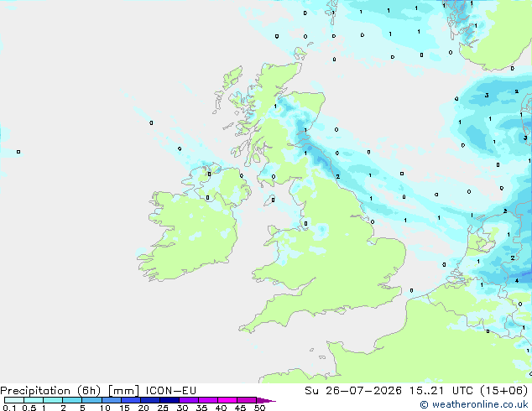The width and height of the screenshot is (532, 411).
Task: Select the legend swatch between 10 and 15
Action: tap(112, 400)
